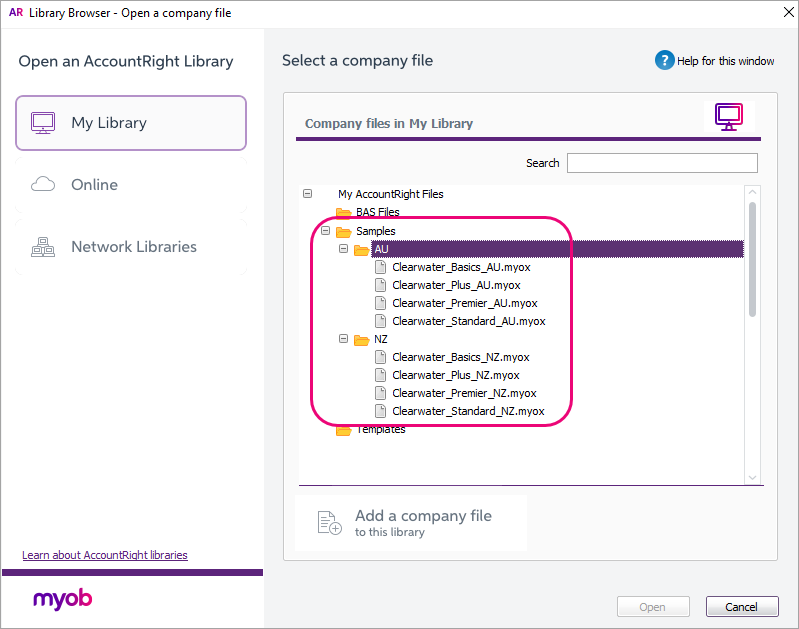Image resolution: width=799 pixels, height=629 pixels.
Task: Collapse the My AccountRight Files root node
Action: 307,194
